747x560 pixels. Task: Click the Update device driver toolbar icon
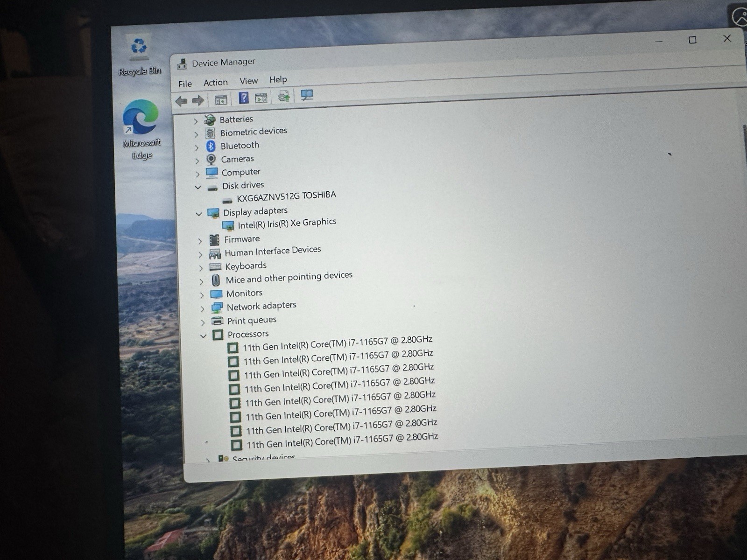tap(283, 96)
